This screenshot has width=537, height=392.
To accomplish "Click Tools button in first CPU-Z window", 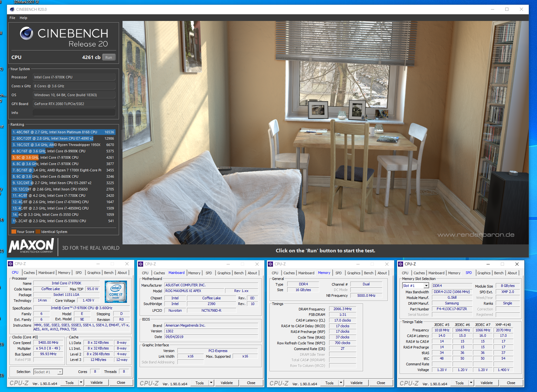I will [70, 382].
